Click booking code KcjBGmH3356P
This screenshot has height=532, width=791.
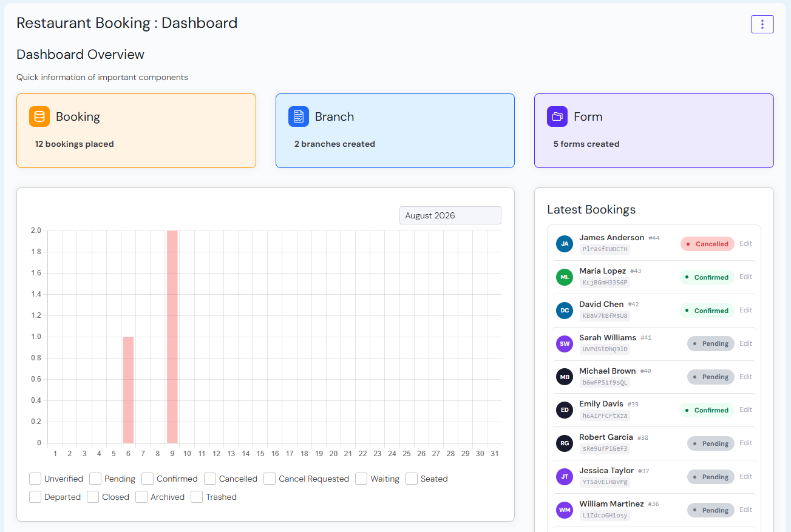[605, 283]
